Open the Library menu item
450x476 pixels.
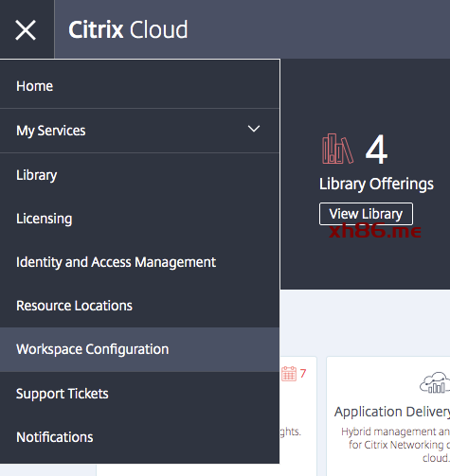[x=139, y=175]
